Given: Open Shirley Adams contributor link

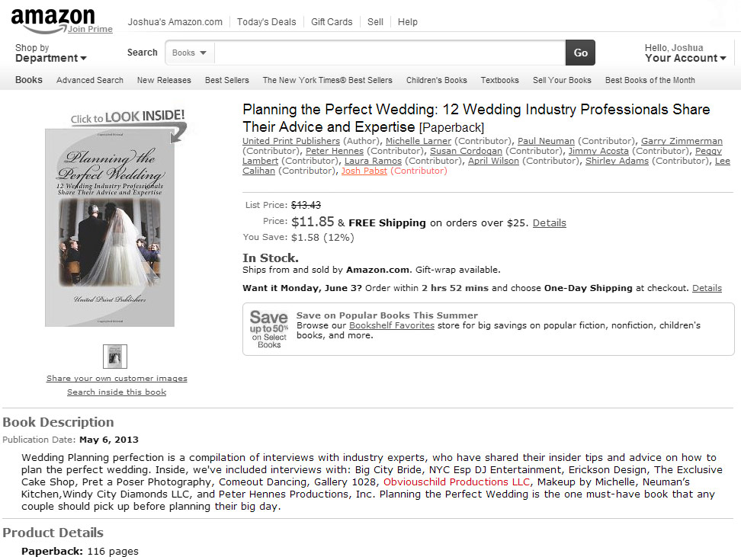Looking at the screenshot, I should [x=617, y=161].
